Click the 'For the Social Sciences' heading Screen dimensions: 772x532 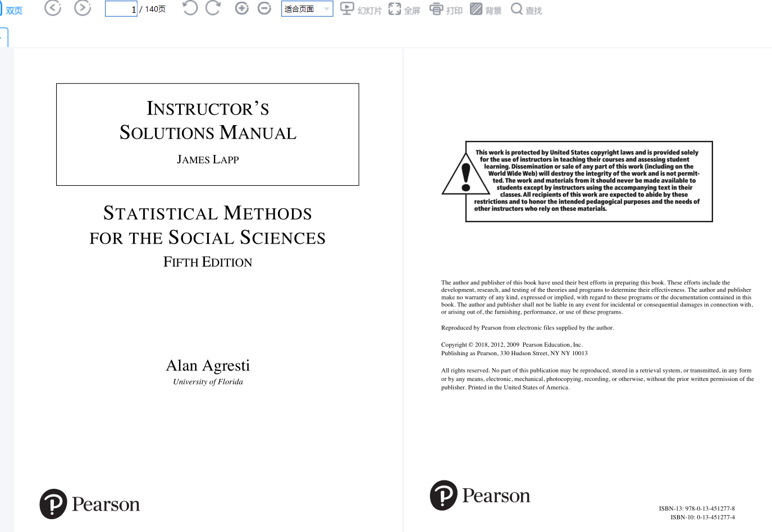point(208,237)
